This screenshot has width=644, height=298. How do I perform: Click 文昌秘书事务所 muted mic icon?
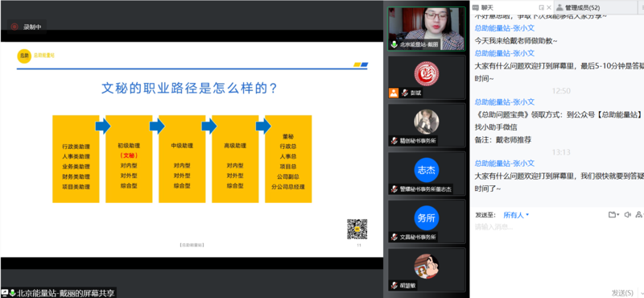click(x=394, y=237)
